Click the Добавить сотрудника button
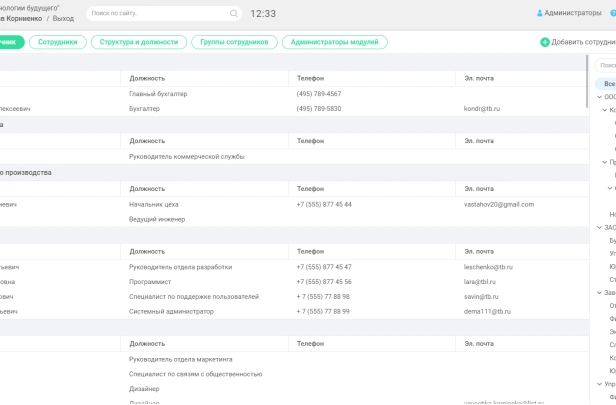616x405 pixels. tap(583, 43)
